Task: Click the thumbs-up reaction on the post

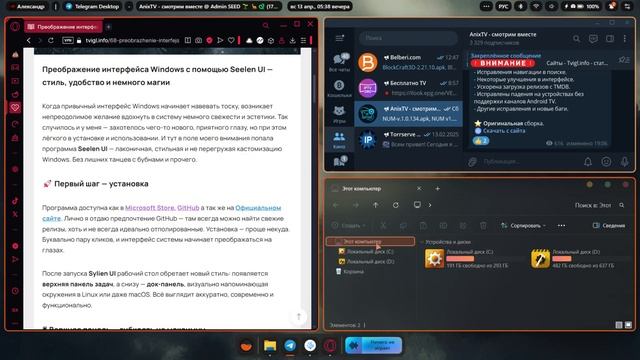Action: 481,141
